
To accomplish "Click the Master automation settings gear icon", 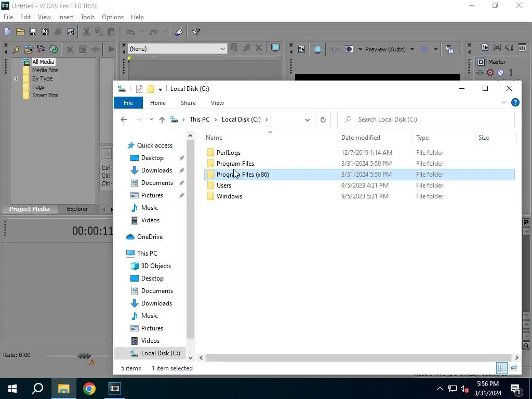I will pyautogui.click(x=490, y=72).
